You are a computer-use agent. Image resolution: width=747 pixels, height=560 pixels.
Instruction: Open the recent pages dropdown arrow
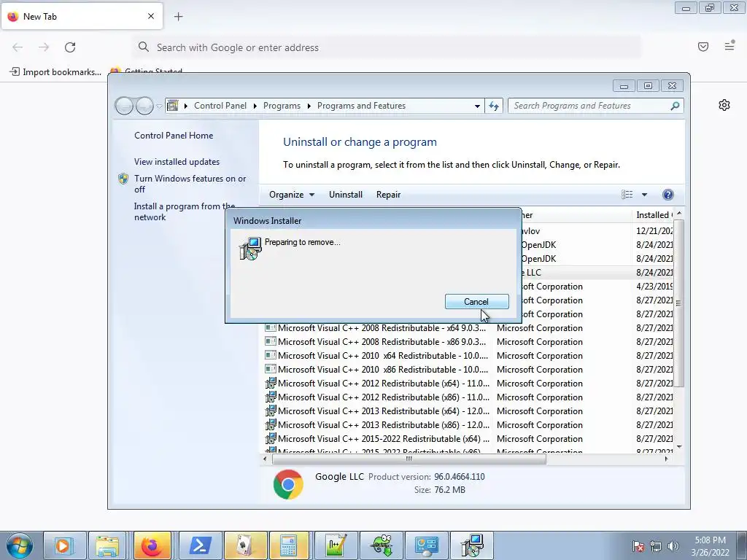coord(159,106)
